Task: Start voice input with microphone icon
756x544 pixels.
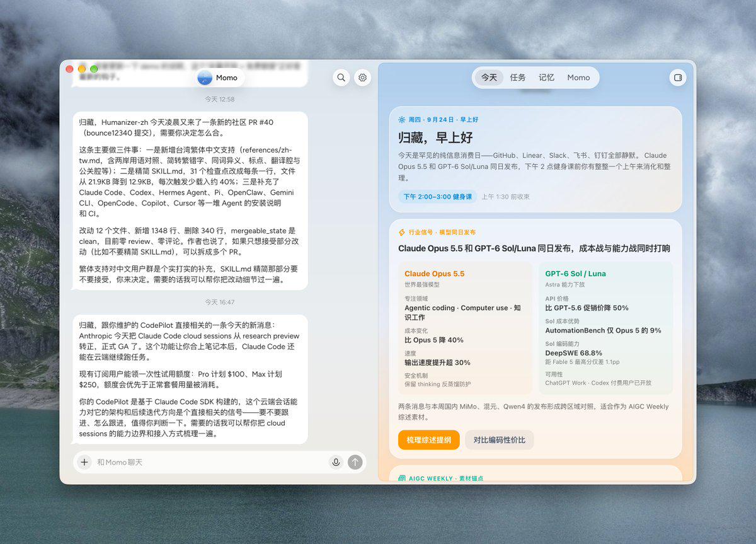Action: [x=336, y=462]
